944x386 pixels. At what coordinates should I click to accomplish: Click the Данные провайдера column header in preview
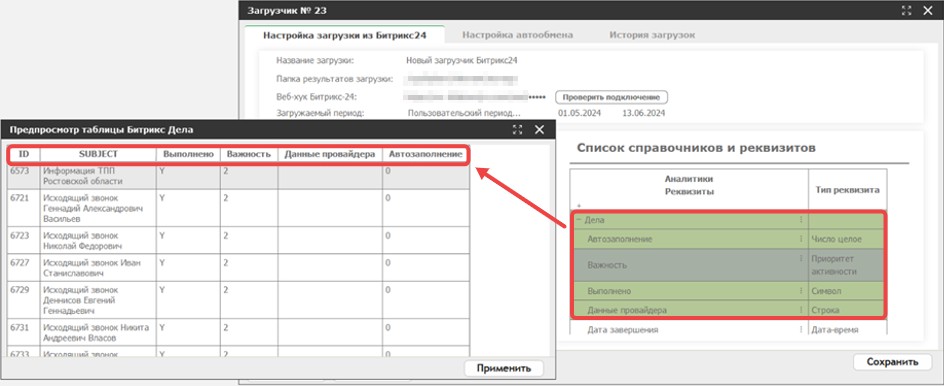pyautogui.click(x=330, y=154)
